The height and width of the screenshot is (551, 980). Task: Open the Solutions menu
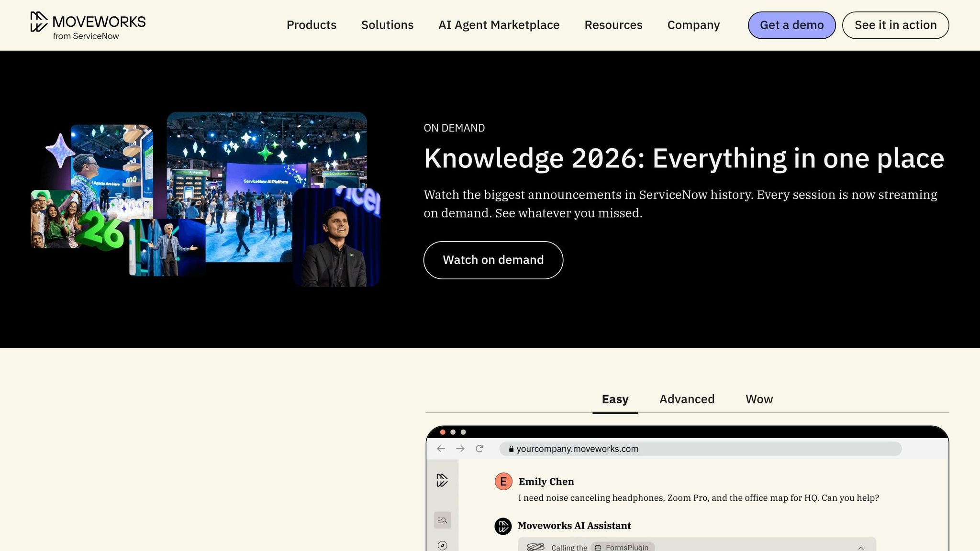pos(387,25)
